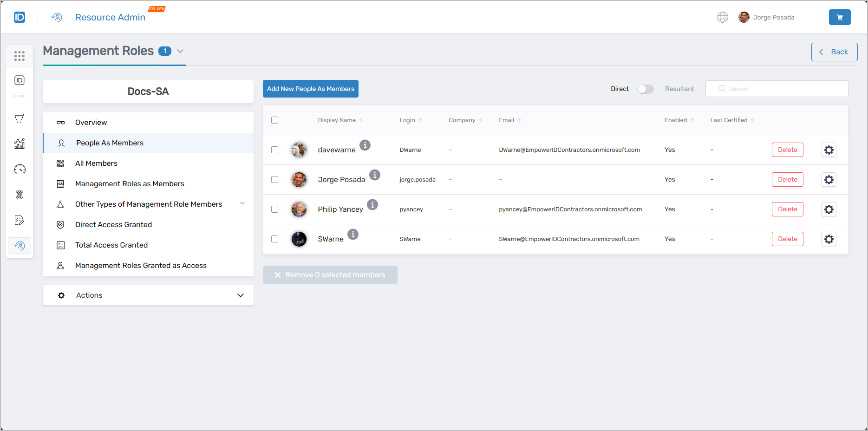Open the apps grid icon in sidebar
Image resolution: width=868 pixels, height=431 pixels.
click(x=20, y=56)
